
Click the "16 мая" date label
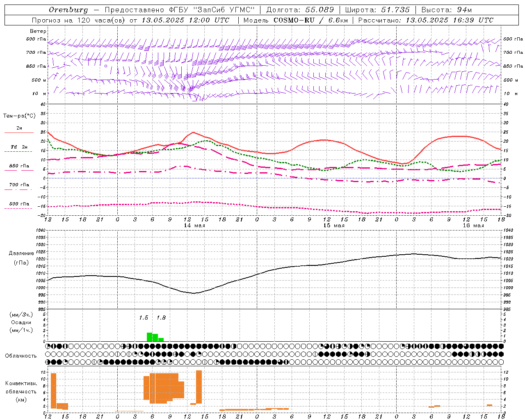point(473,226)
